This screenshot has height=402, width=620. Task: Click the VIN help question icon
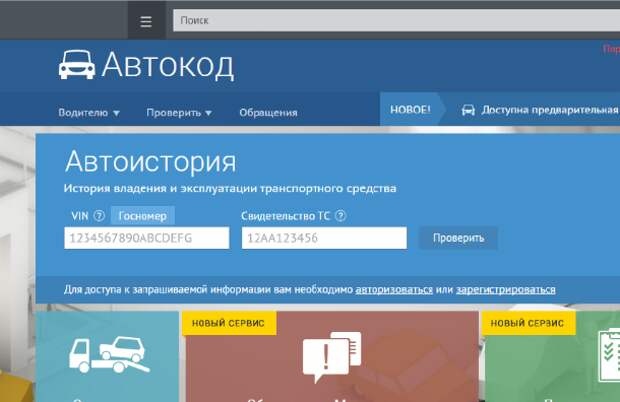pyautogui.click(x=99, y=215)
